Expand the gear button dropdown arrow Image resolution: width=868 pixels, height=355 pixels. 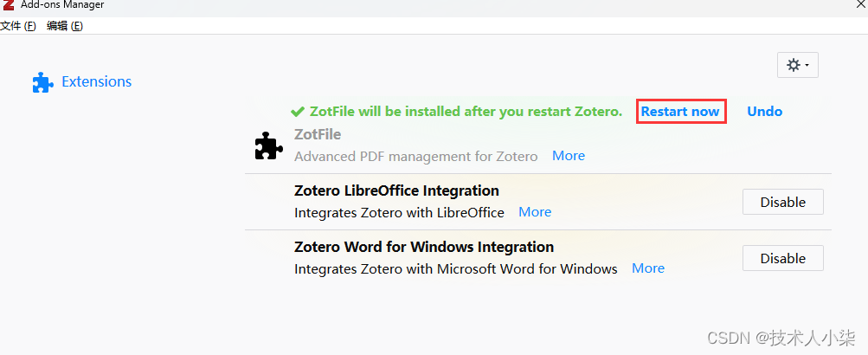(807, 65)
